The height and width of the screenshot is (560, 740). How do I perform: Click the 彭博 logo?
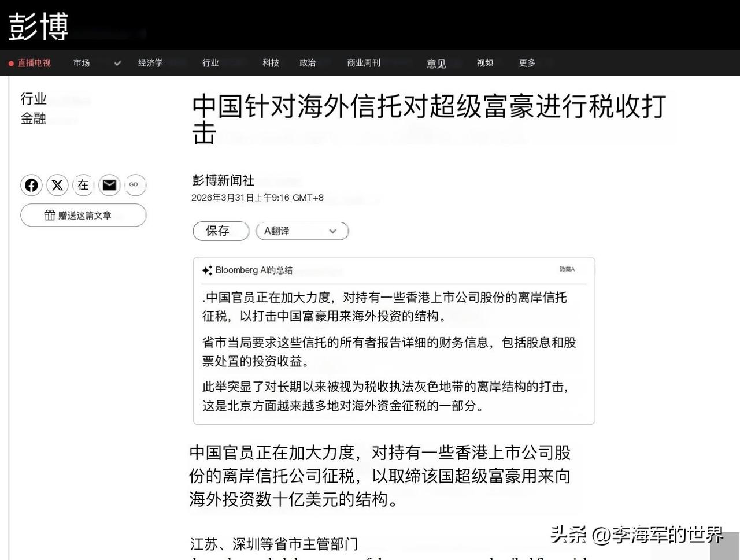pyautogui.click(x=38, y=27)
